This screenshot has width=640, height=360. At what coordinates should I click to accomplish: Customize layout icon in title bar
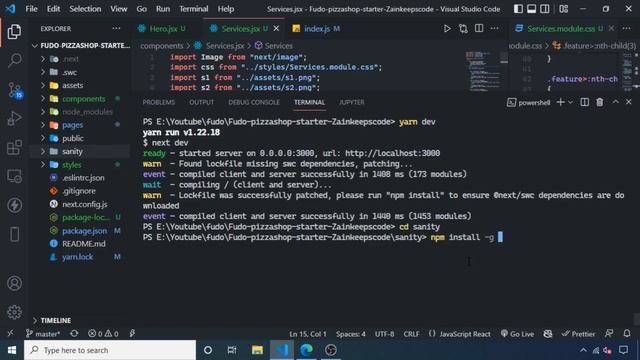coord(564,9)
